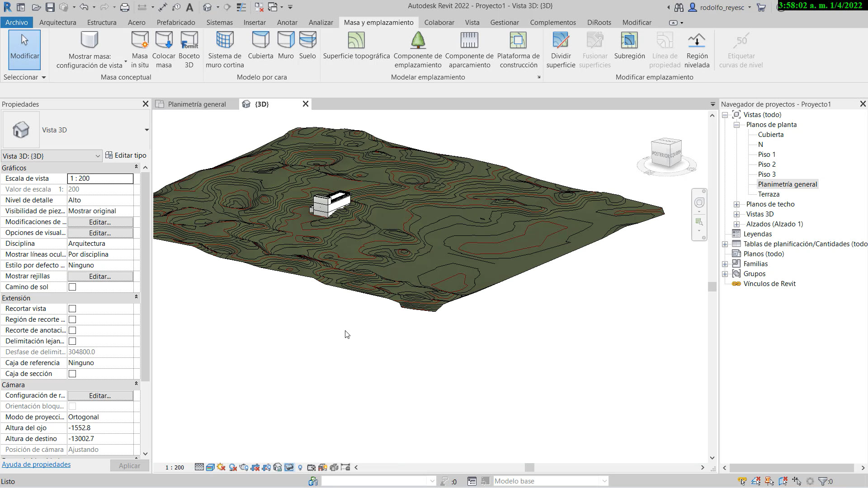The width and height of the screenshot is (868, 488).
Task: Expand Alzados (Alzado 1) node
Action: point(736,224)
